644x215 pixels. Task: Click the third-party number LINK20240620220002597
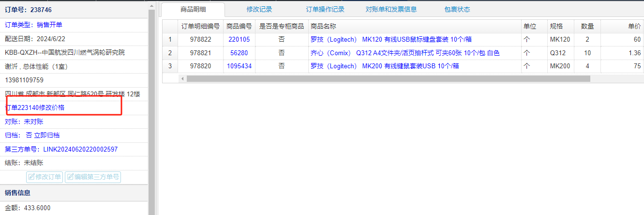pyautogui.click(x=80, y=149)
